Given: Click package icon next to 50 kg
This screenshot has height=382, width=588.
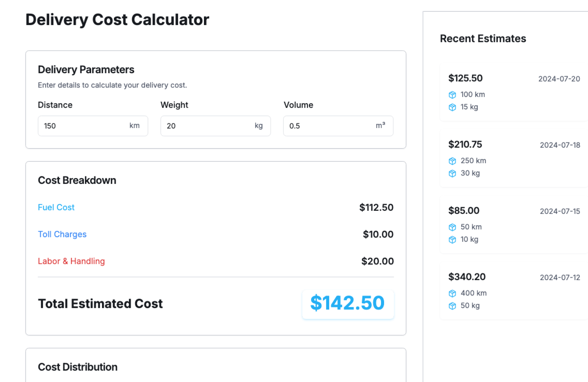Looking at the screenshot, I should 452,306.
